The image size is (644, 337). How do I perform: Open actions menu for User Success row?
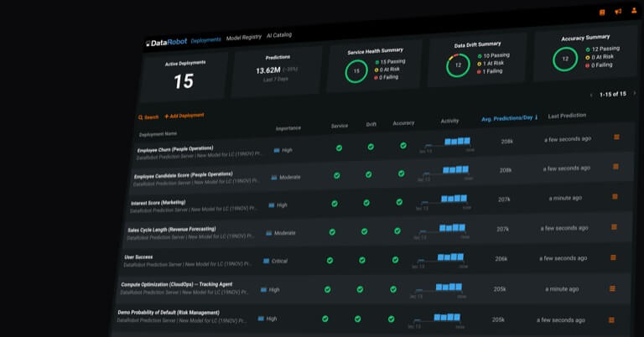[613, 257]
